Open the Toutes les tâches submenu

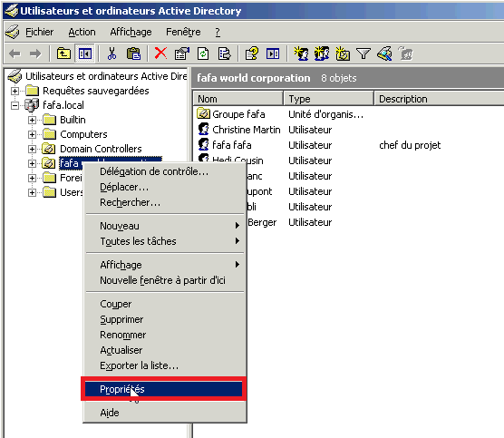pyautogui.click(x=165, y=241)
